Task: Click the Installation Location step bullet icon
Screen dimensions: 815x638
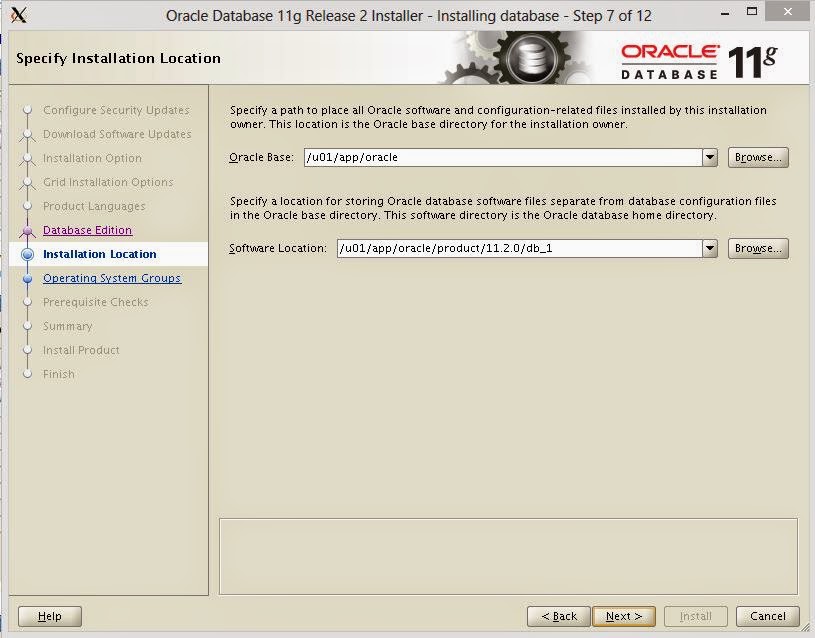Action: click(x=28, y=254)
